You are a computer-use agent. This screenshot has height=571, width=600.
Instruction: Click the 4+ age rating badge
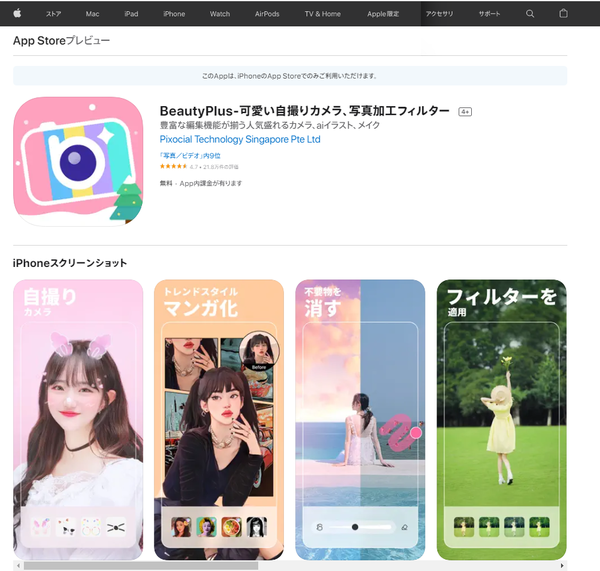(465, 112)
